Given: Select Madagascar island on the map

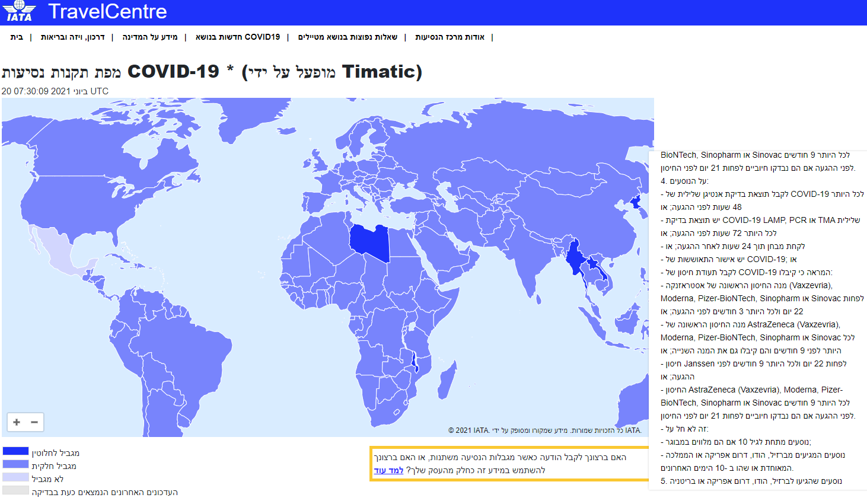Looking at the screenshot, I should point(448,379).
